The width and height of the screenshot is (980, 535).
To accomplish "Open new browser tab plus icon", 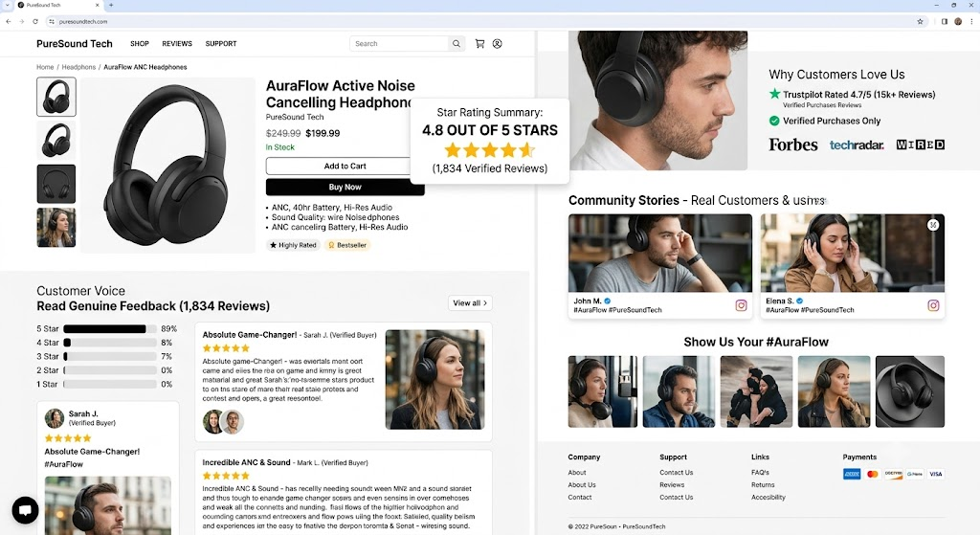I will coord(111,5).
